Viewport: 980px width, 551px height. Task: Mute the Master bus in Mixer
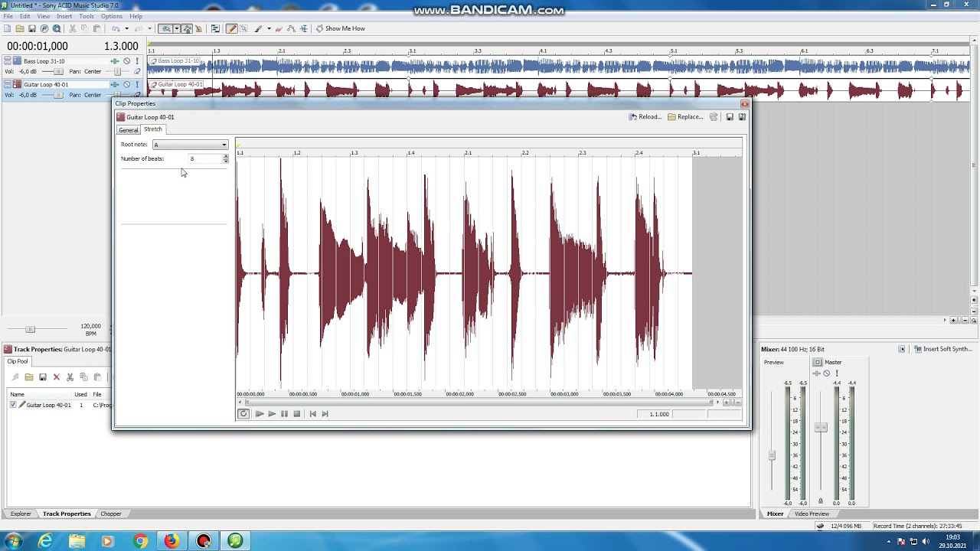(x=826, y=373)
